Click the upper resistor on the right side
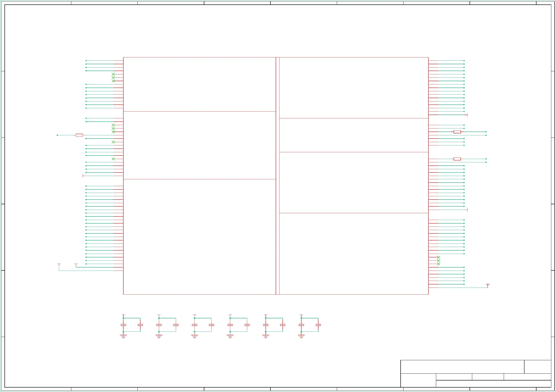Image resolution: width=556 pixels, height=392 pixels. (x=457, y=132)
